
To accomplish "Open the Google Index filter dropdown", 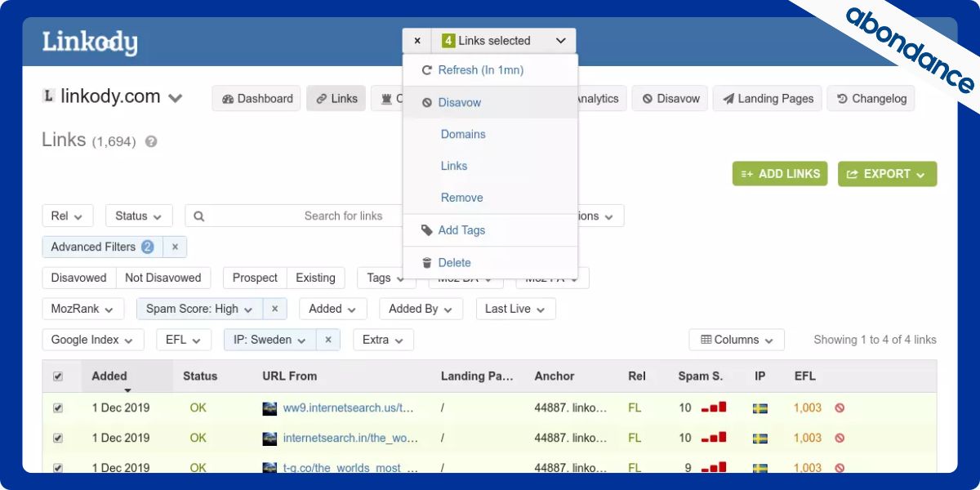I will click(93, 340).
